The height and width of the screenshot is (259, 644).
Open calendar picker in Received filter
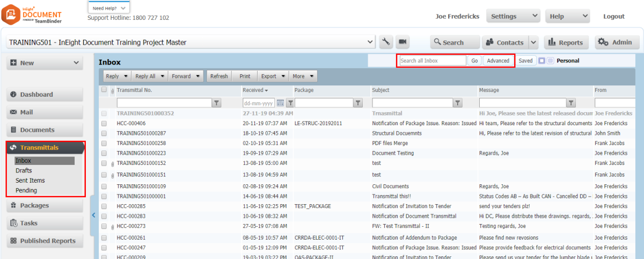click(x=280, y=103)
